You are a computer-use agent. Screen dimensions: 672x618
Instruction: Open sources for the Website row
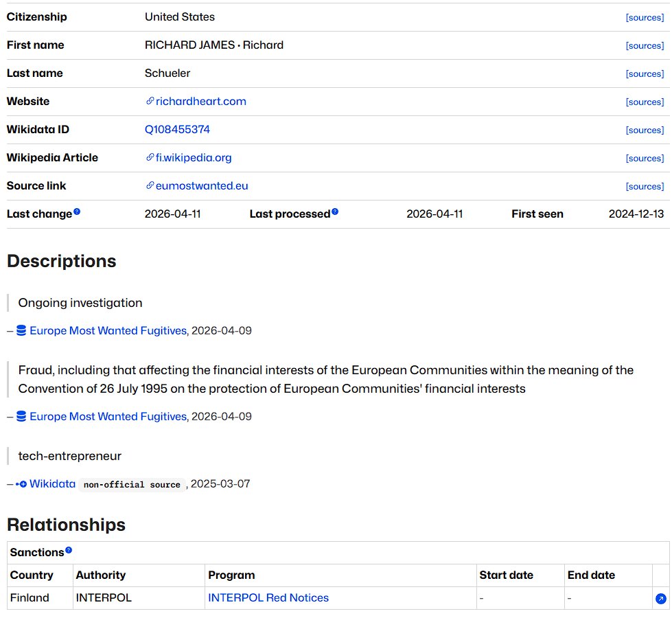click(x=645, y=102)
